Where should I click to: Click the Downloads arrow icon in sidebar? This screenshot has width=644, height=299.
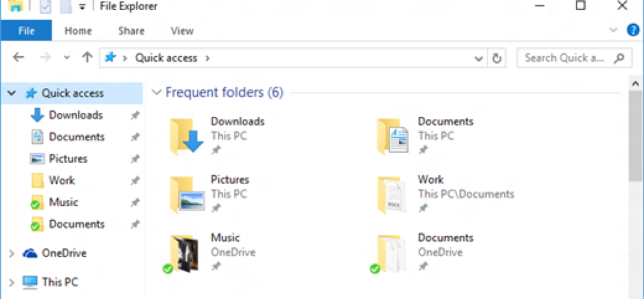click(37, 115)
